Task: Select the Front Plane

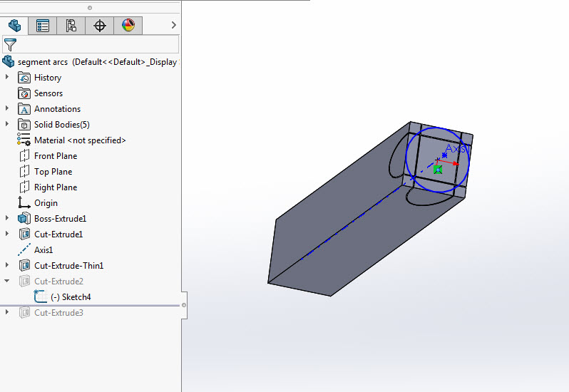Action: tap(55, 156)
